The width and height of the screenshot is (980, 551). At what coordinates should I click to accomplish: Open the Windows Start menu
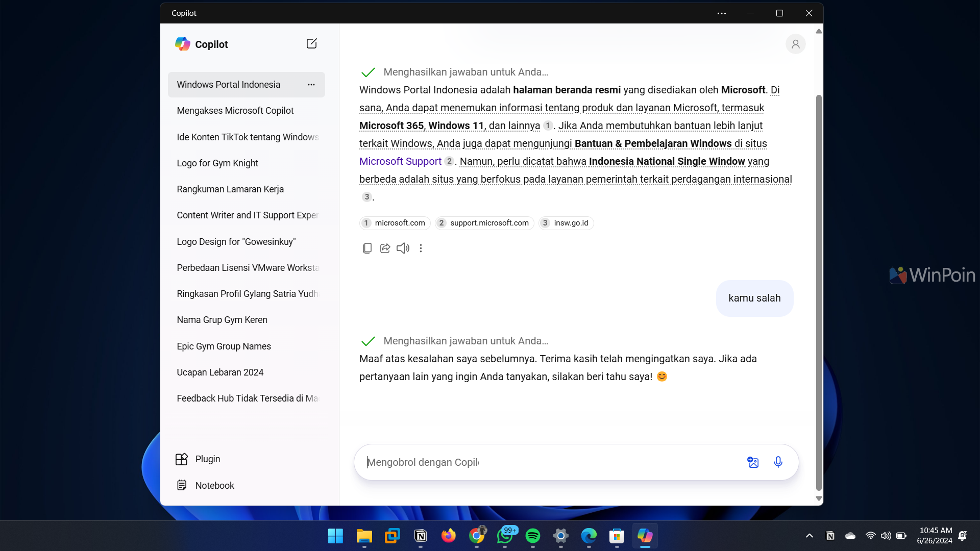[x=335, y=536]
